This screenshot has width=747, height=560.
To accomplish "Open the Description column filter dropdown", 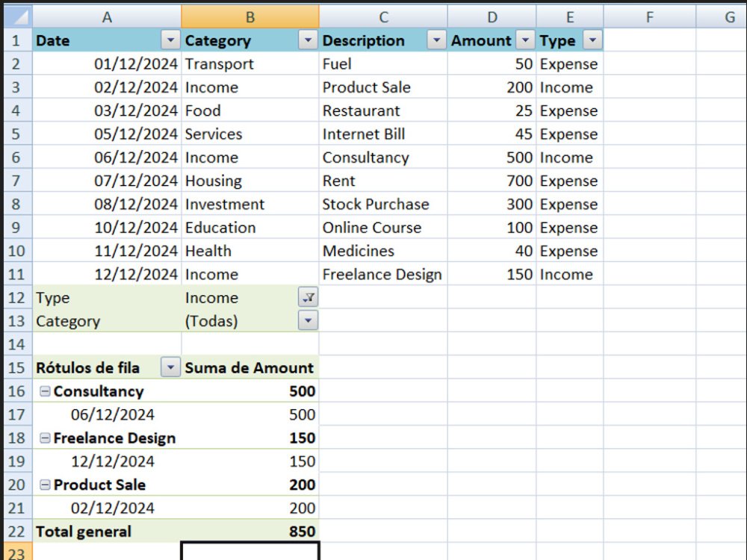I will coord(436,40).
